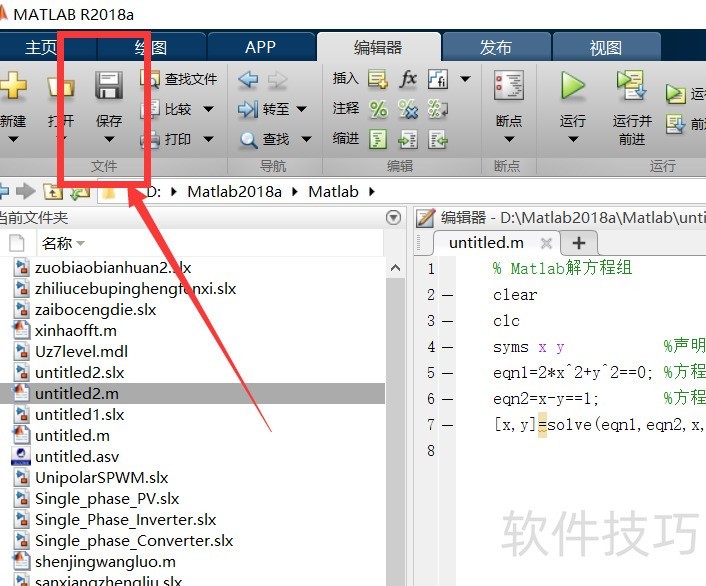Click the increase indent icon
This screenshot has height=586, width=706.
[x=408, y=140]
